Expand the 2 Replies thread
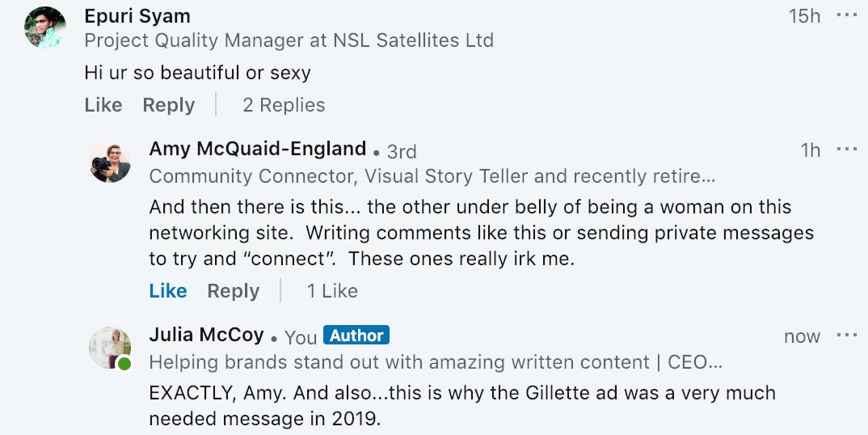This screenshot has width=868, height=435. (284, 105)
